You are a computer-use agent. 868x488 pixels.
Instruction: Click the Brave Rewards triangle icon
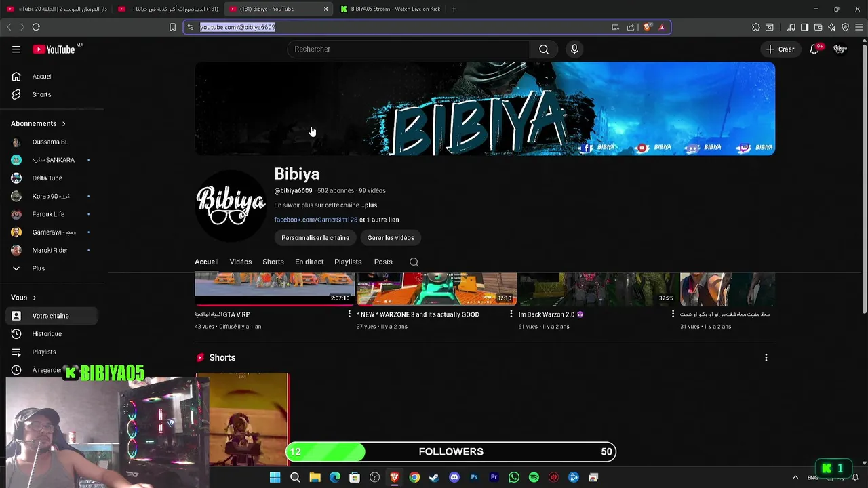(x=662, y=27)
